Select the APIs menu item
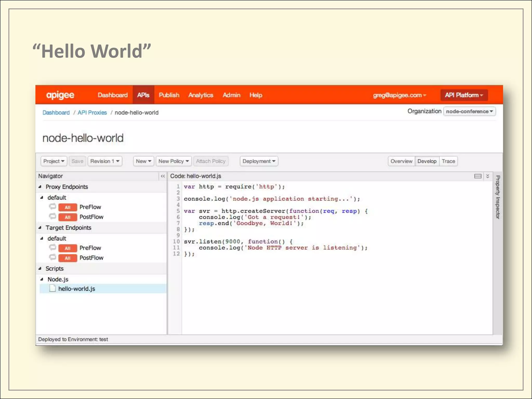Viewport: 532px width, 399px height. click(143, 95)
